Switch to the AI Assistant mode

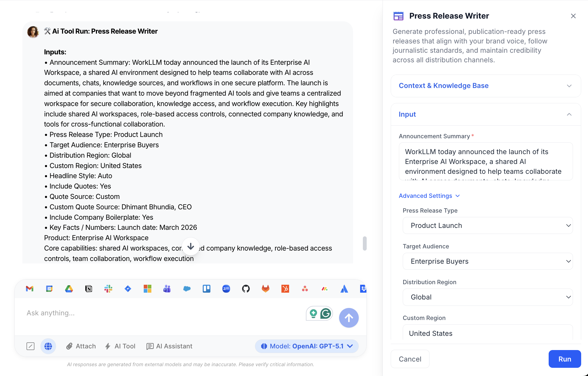[x=169, y=346]
